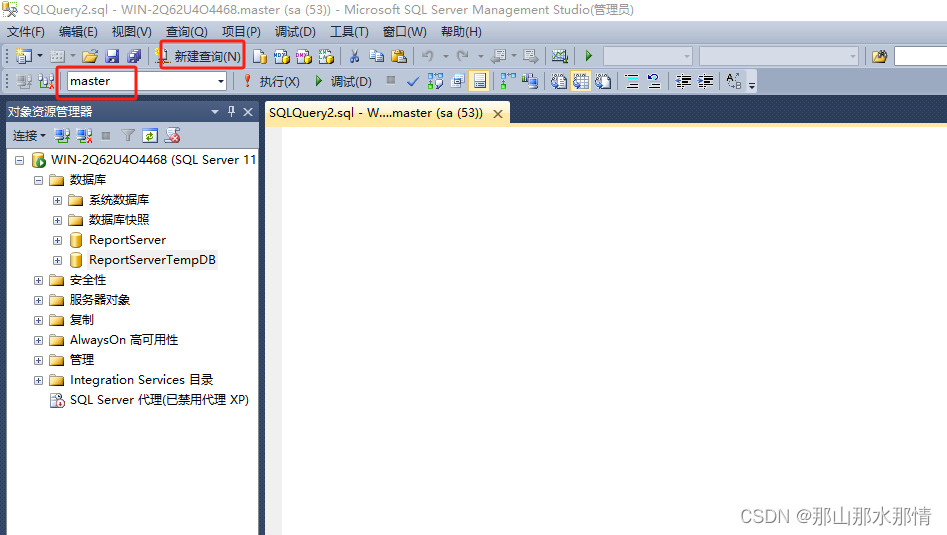
Task: Click the 执行(X) execute button
Action: click(271, 81)
